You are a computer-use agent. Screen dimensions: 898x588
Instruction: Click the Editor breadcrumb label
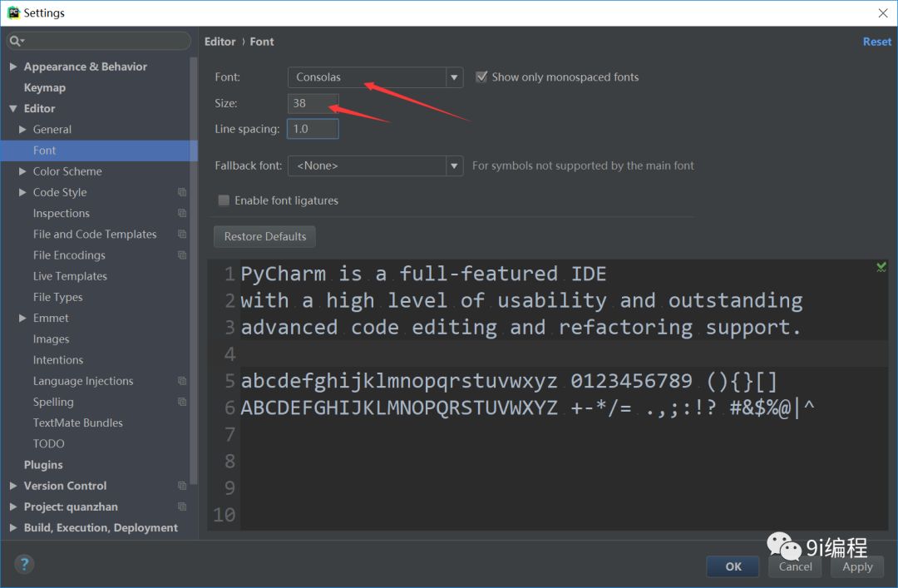pos(220,42)
